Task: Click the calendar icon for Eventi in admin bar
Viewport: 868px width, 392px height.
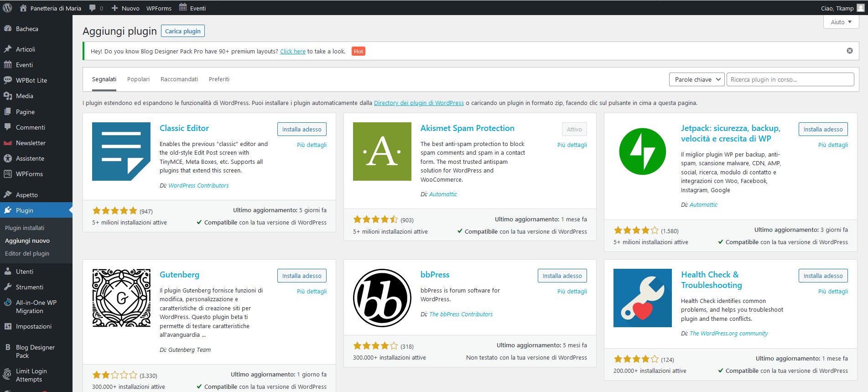Action: click(x=183, y=7)
